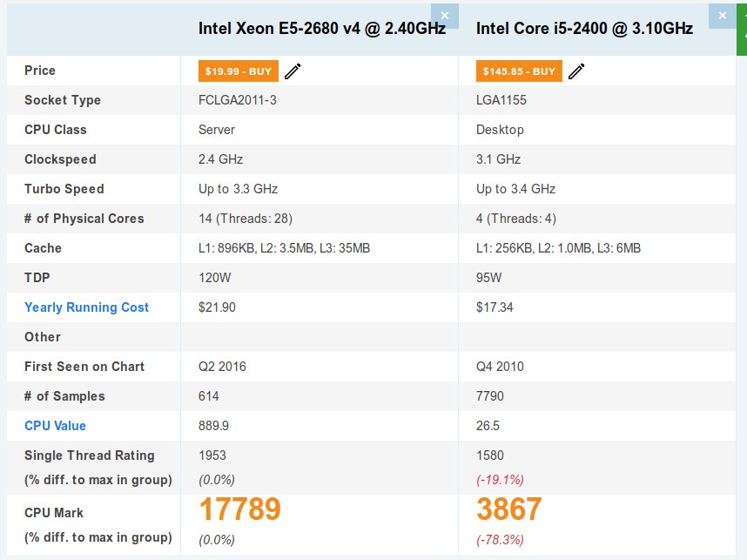Image resolution: width=747 pixels, height=560 pixels.
Task: Edit the Xeon E5-2680 price with the pencil
Action: [293, 71]
